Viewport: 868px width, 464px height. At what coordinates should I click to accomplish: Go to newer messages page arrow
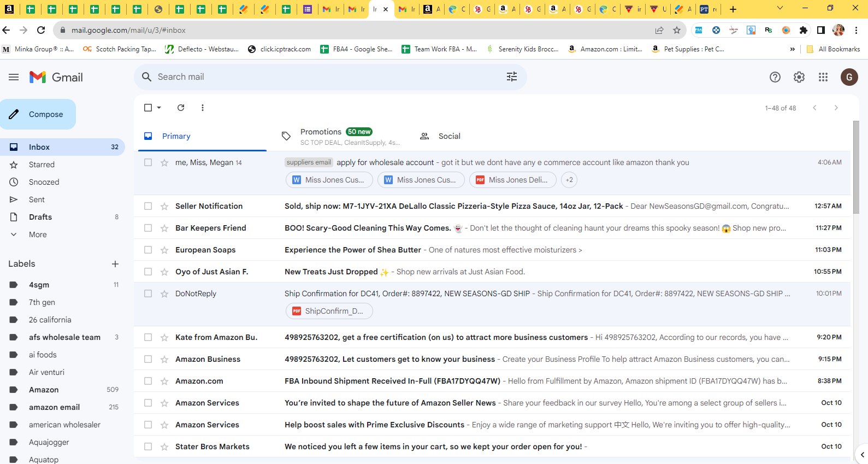(x=814, y=108)
